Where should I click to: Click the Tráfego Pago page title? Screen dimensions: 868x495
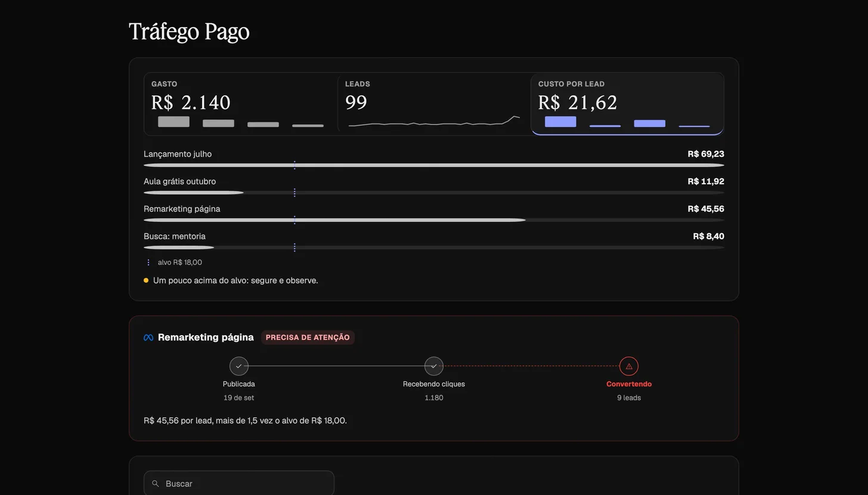[x=189, y=32]
